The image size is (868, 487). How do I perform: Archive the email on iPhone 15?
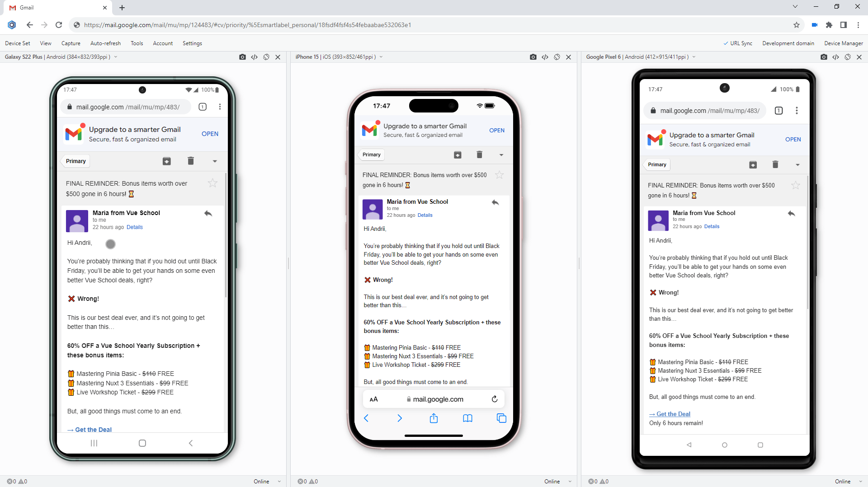pyautogui.click(x=458, y=155)
